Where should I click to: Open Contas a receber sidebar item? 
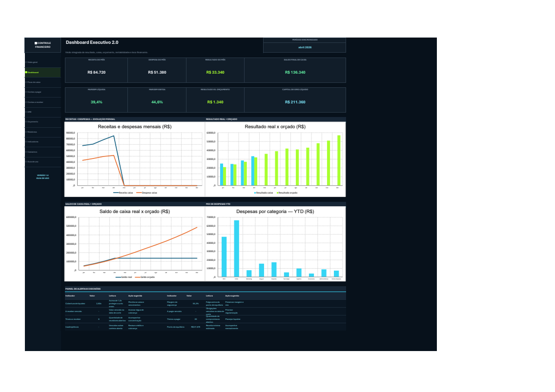coord(42,102)
